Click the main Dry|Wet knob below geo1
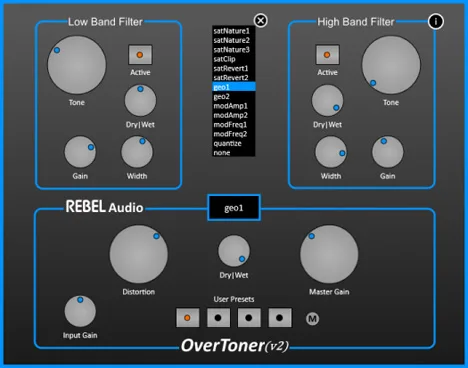 [234, 251]
